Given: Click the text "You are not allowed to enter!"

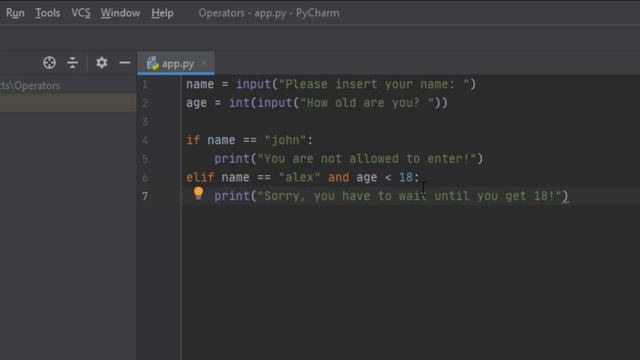Looking at the screenshot, I should pyautogui.click(x=367, y=159).
